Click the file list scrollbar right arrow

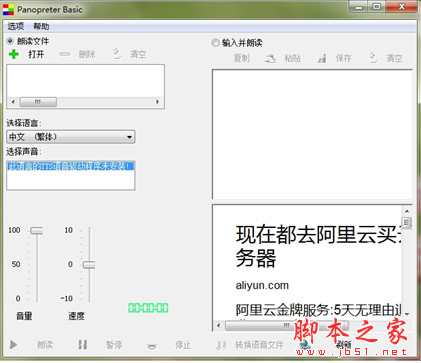coord(157,102)
